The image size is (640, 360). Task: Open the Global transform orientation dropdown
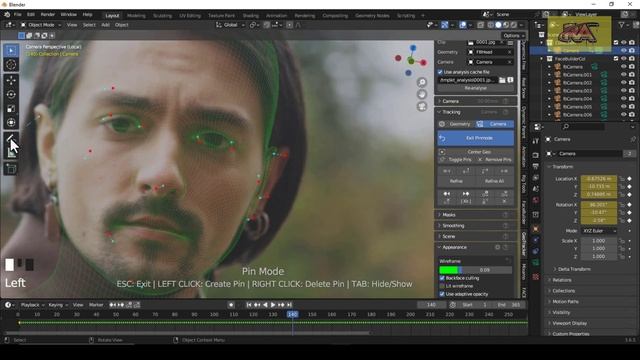tap(231, 25)
